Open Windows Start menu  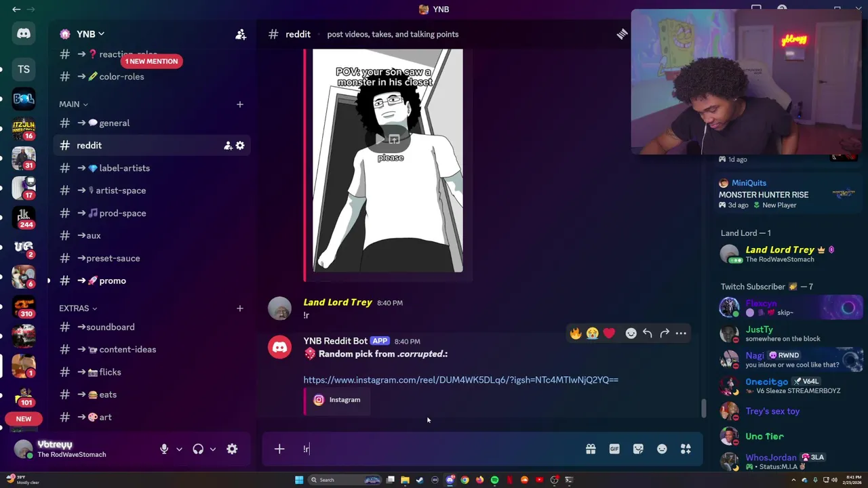coord(299,480)
